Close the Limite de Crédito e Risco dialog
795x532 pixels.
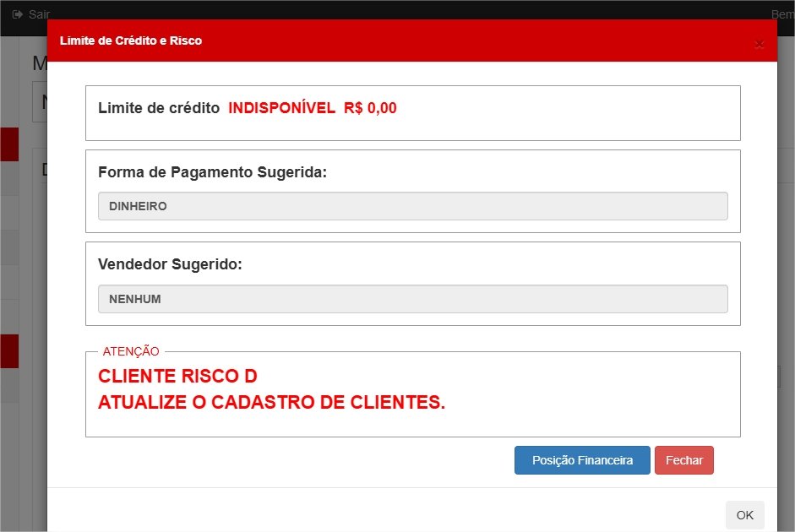pos(759,45)
